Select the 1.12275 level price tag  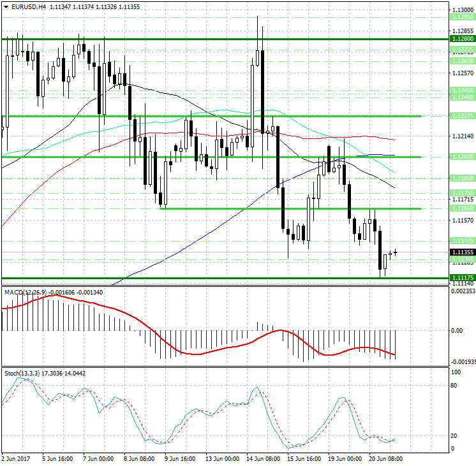(x=462, y=116)
